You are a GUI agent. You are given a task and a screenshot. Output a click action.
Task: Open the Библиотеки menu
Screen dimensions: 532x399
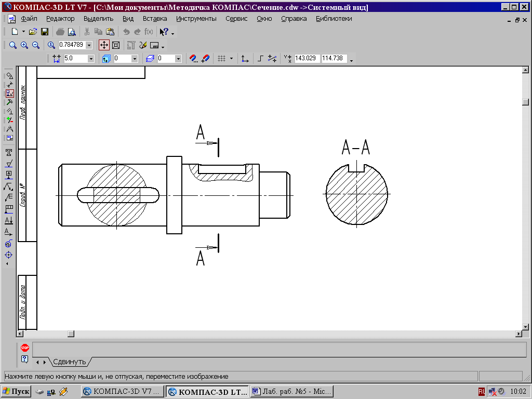[x=334, y=19]
